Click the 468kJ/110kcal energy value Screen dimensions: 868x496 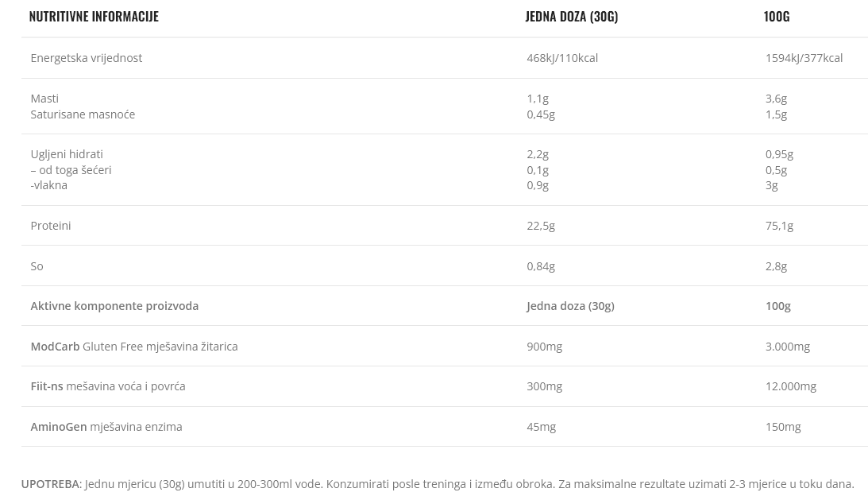[561, 57]
